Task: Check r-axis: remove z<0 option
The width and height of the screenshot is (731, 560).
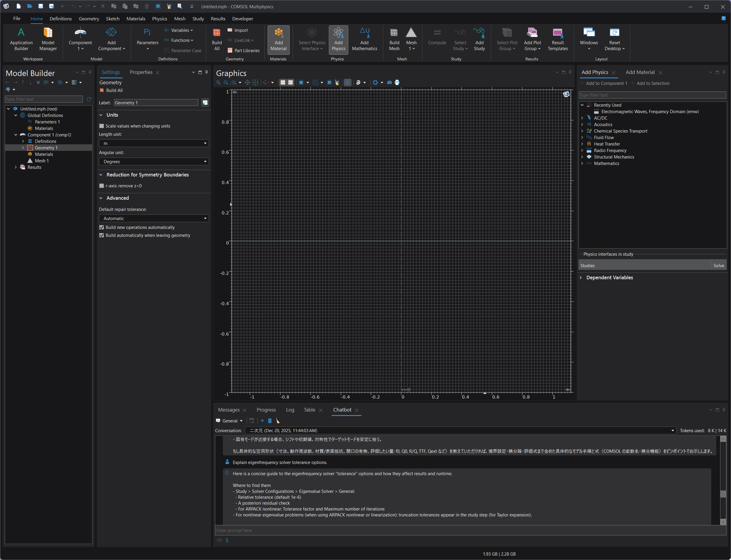Action: pos(102,186)
